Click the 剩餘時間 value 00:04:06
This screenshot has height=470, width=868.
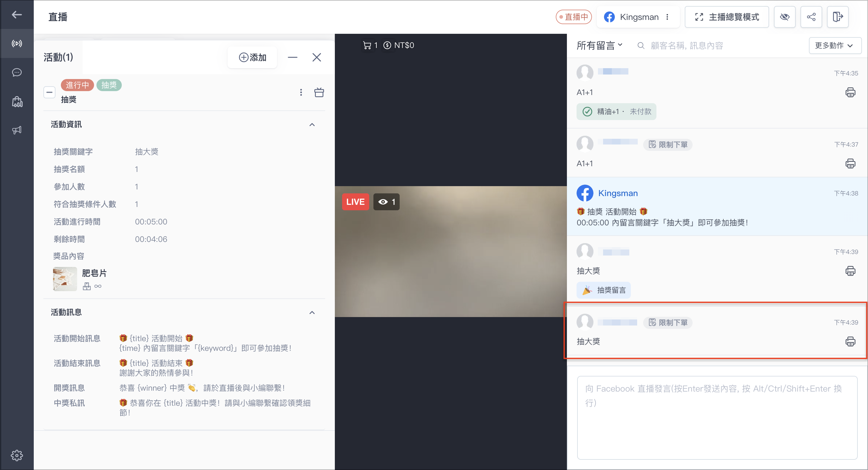pyautogui.click(x=151, y=239)
